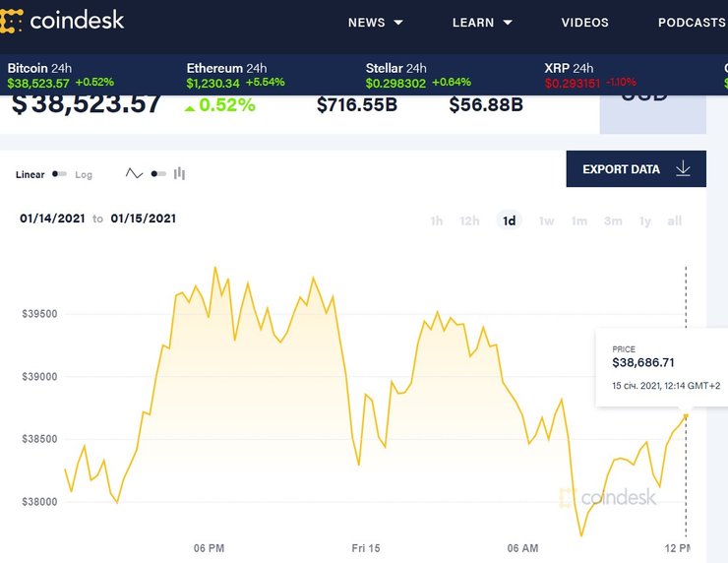Click the line chart type icon
This screenshot has height=563, width=728.
(134, 174)
